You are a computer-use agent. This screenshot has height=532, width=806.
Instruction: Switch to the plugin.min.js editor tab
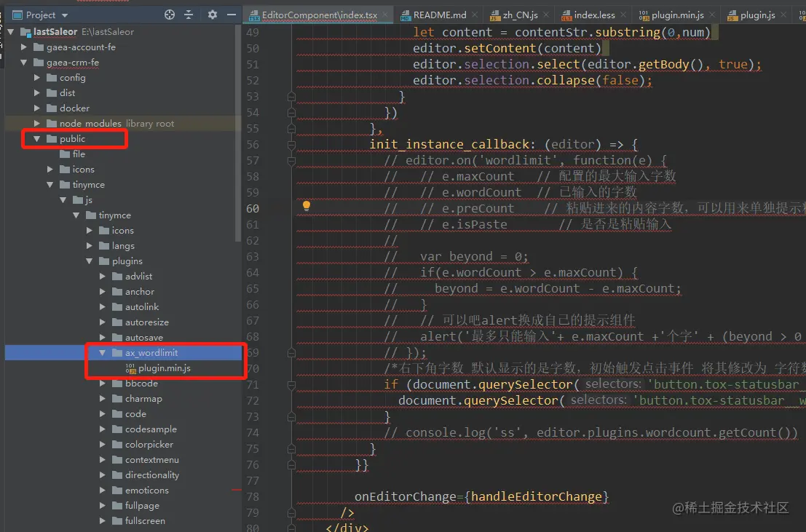(678, 15)
